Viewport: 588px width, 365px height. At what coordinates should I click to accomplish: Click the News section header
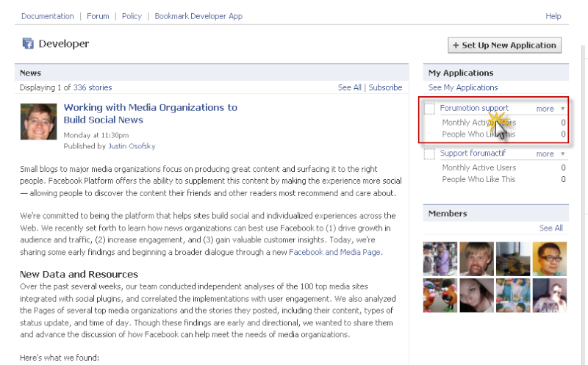pos(212,73)
